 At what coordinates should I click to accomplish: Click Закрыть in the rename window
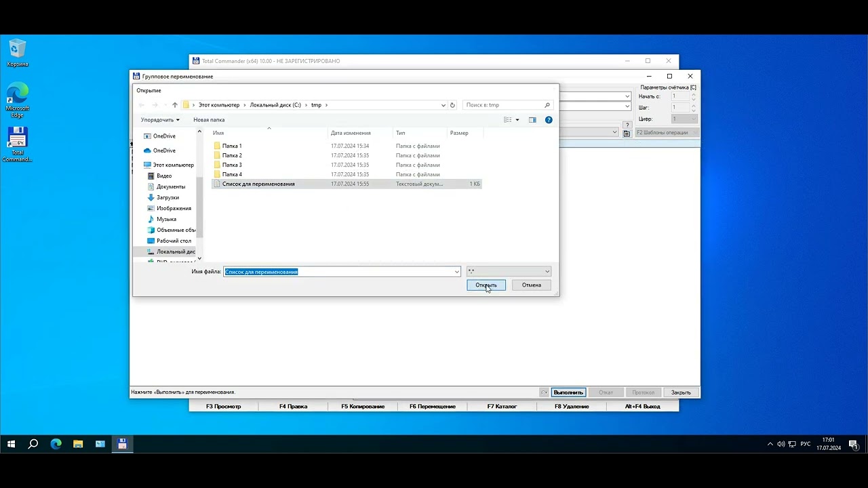coord(681,392)
